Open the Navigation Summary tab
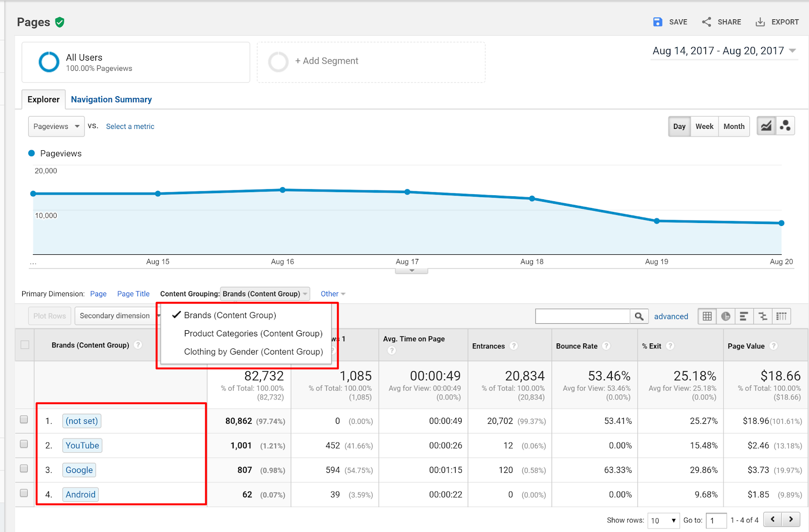Screen dimensions: 809x532 point(111,100)
